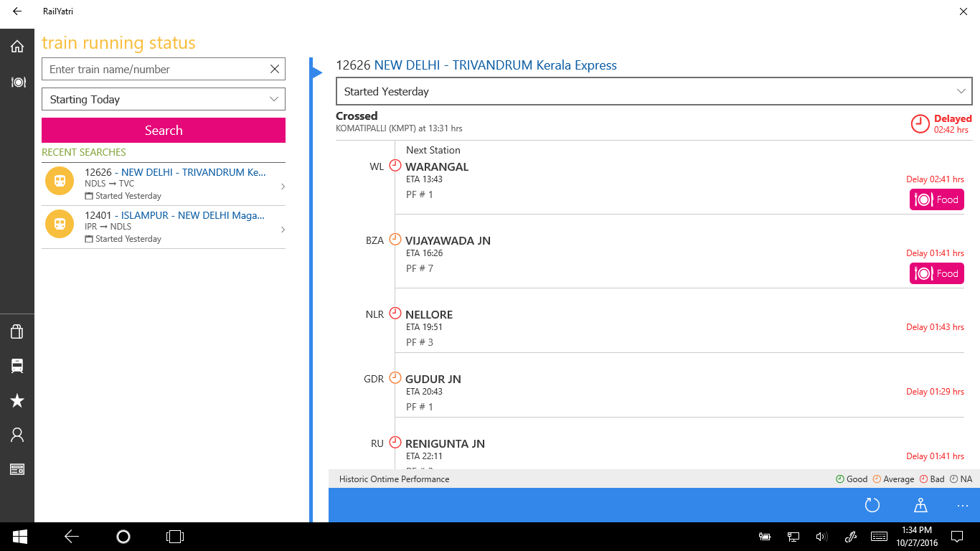The width and height of the screenshot is (980, 551).
Task: Click the Delay 02:41 hrs text
Action: 935,179
